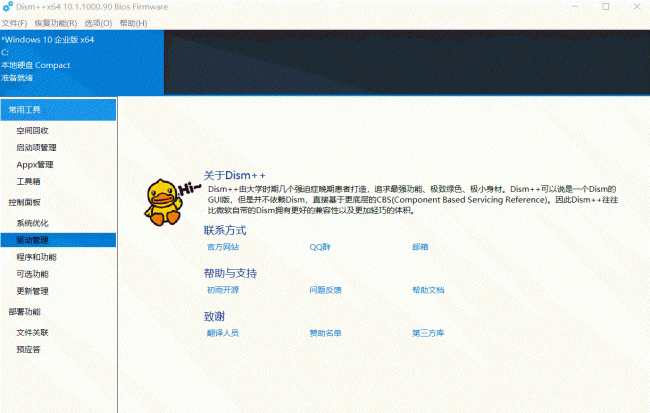Select the highlighted 驱动管理 item

(x=58, y=240)
